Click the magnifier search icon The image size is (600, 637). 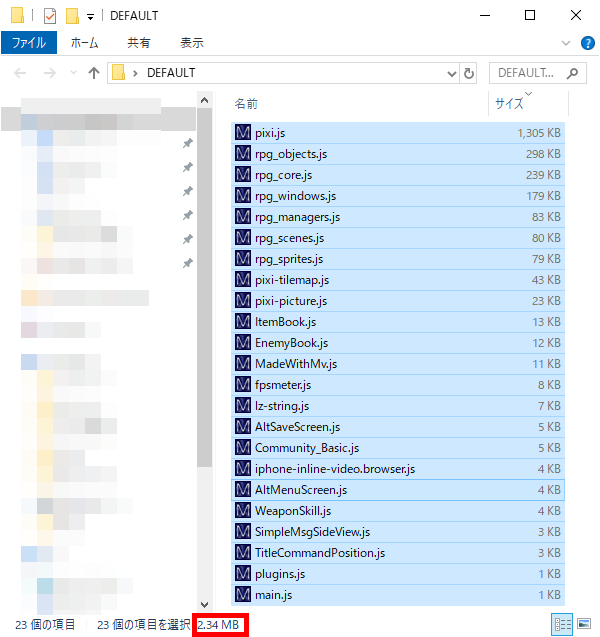tap(572, 73)
